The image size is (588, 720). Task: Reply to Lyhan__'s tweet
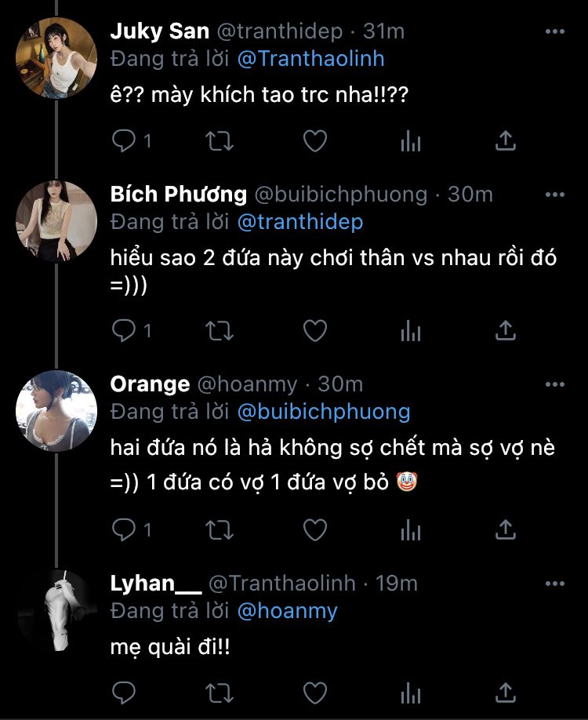[x=124, y=693]
